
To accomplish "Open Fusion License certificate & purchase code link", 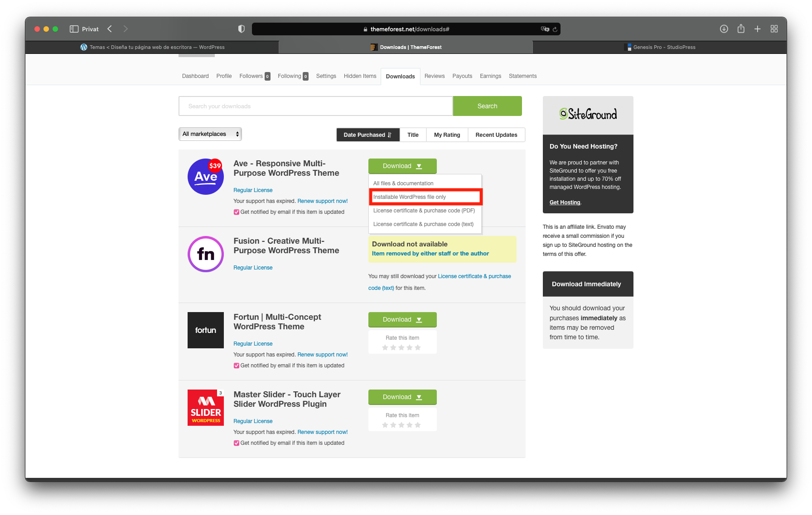I will tap(440, 282).
